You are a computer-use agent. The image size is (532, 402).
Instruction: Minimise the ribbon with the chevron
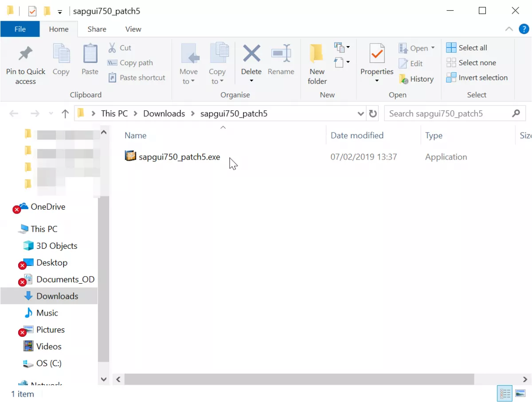(x=509, y=29)
